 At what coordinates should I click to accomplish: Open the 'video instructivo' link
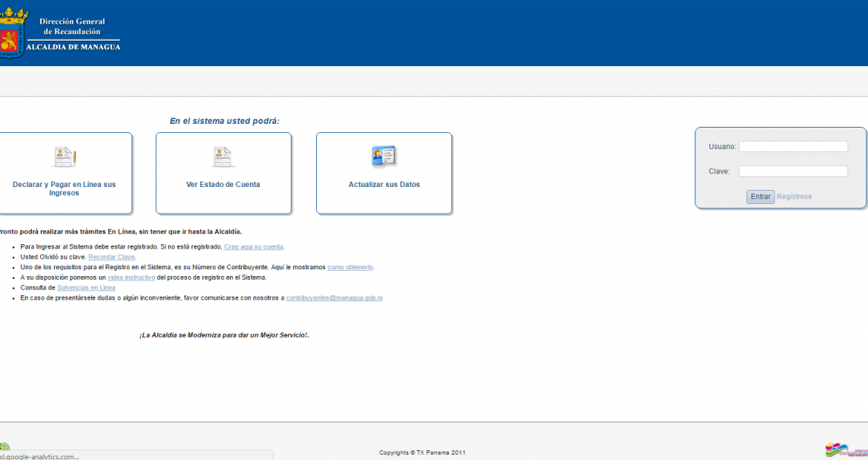point(131,277)
